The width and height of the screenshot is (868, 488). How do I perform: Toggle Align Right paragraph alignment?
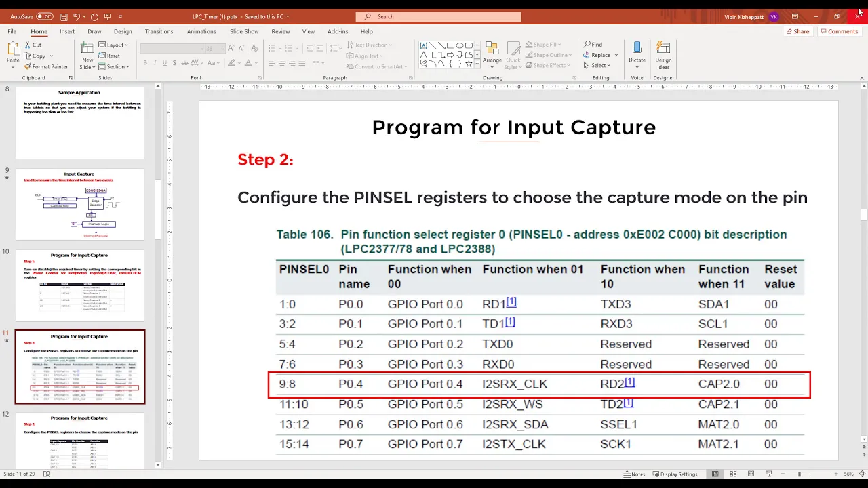click(x=292, y=63)
